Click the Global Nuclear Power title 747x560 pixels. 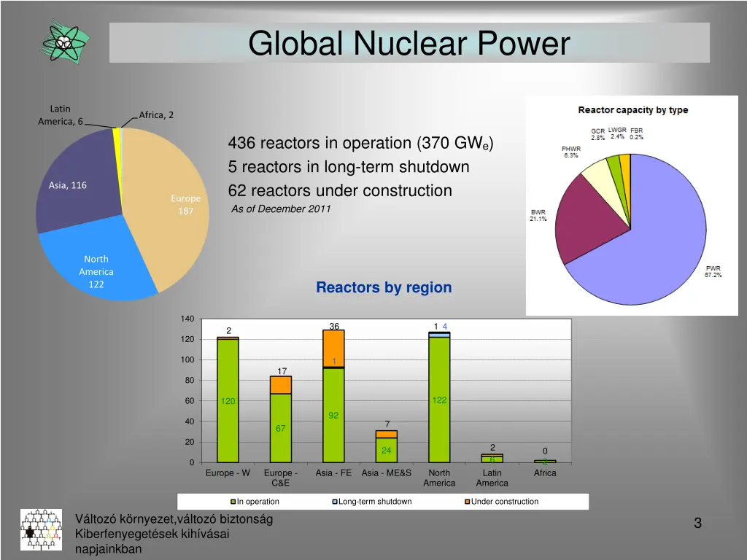[409, 43]
